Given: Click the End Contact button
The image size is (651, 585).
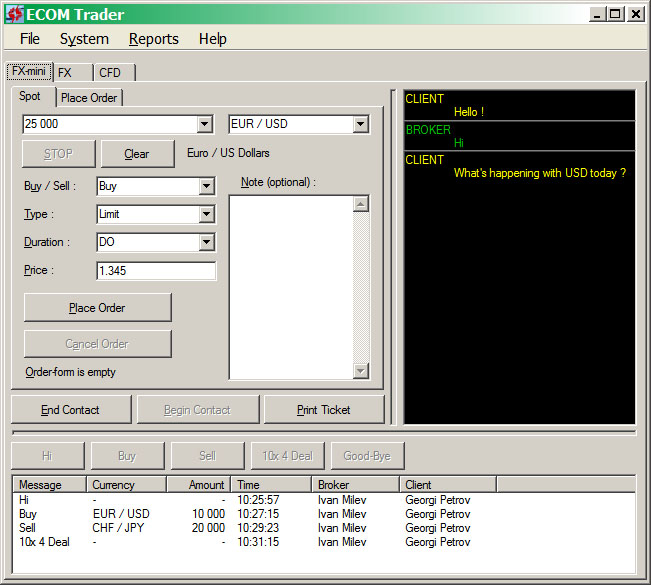Looking at the screenshot, I should 71,410.
